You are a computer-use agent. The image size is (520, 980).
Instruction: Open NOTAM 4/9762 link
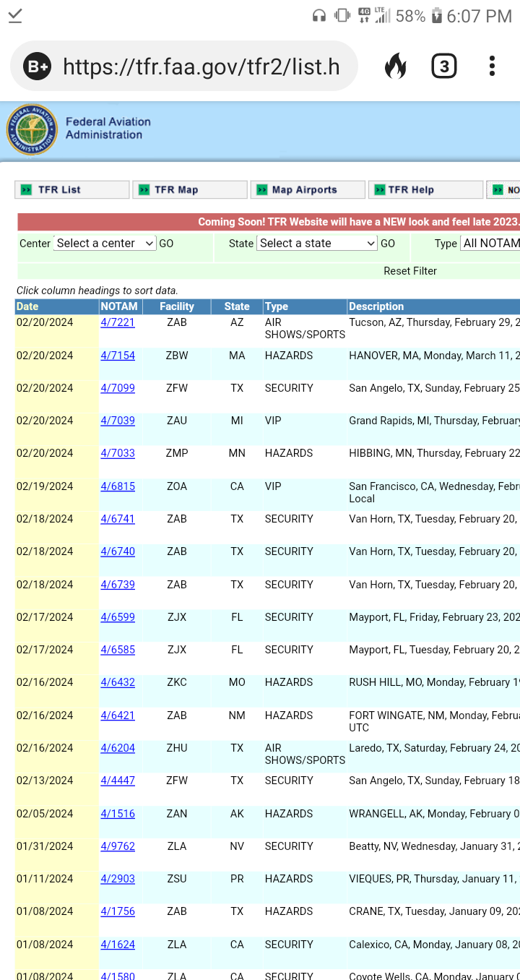[x=118, y=846]
